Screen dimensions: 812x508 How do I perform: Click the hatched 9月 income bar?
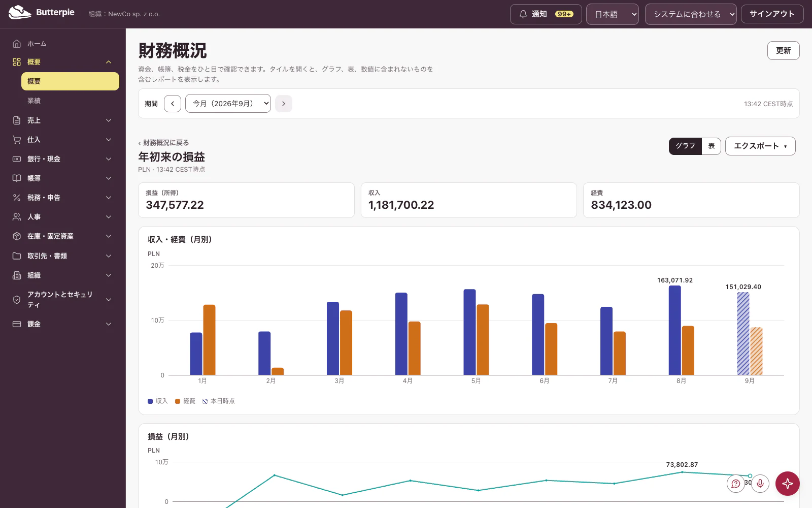pyautogui.click(x=743, y=334)
